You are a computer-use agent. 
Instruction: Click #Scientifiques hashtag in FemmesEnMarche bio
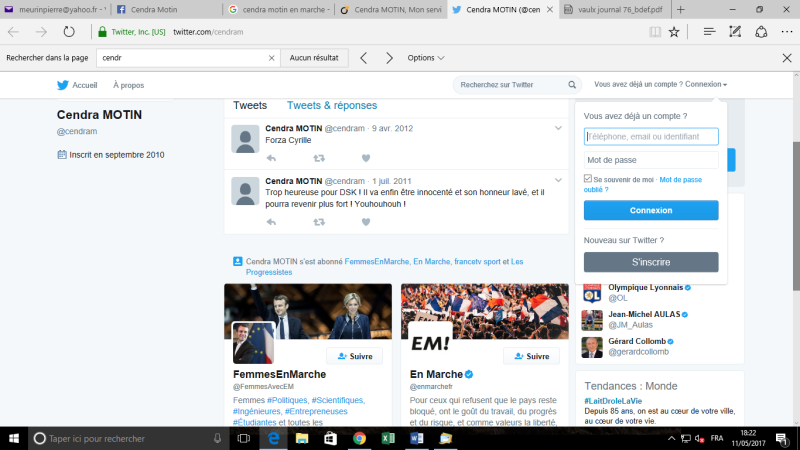[x=337, y=400]
